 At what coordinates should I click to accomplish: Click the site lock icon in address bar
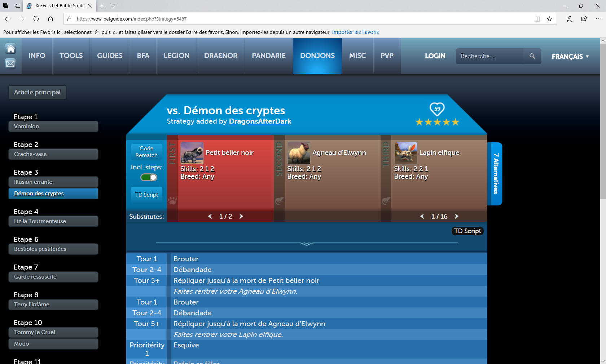coord(69,19)
